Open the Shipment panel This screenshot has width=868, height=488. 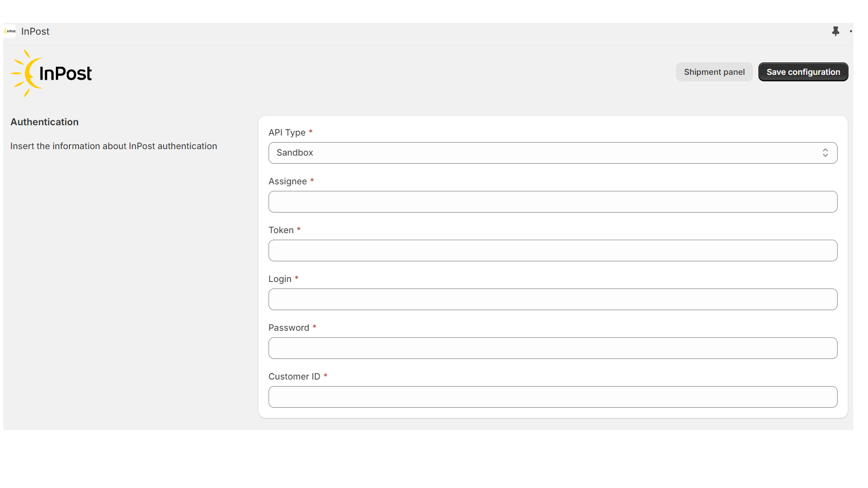[714, 72]
